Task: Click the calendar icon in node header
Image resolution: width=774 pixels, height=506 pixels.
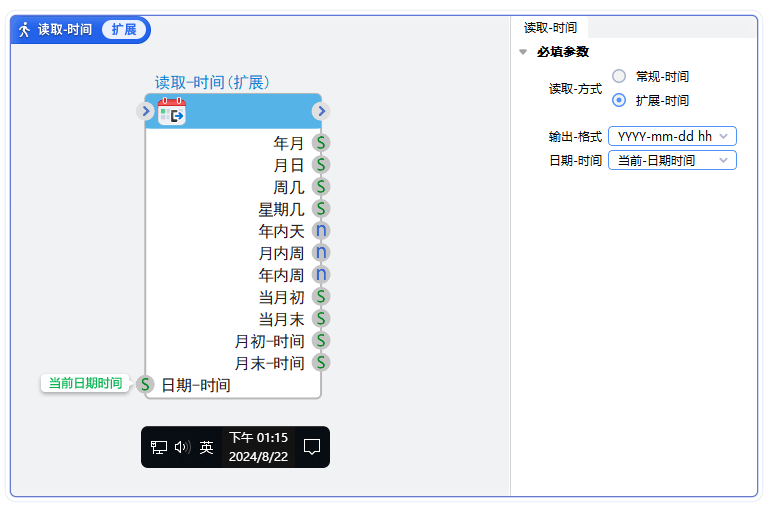Action: (x=172, y=111)
